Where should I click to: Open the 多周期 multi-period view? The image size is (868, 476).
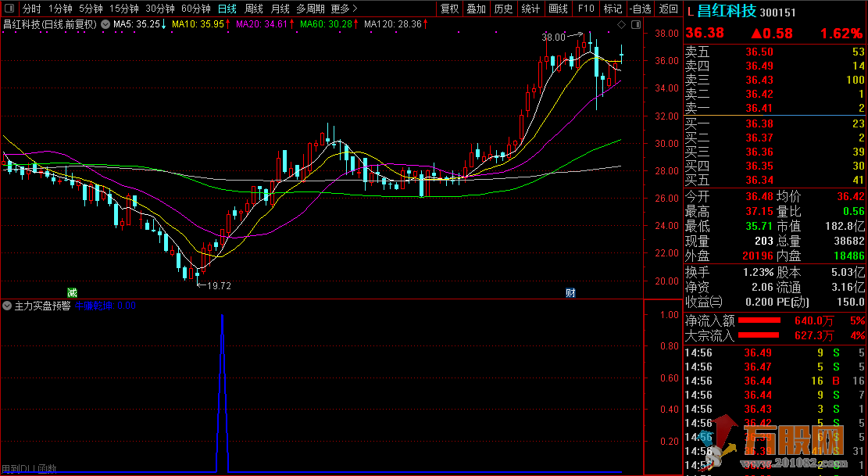coord(310,9)
